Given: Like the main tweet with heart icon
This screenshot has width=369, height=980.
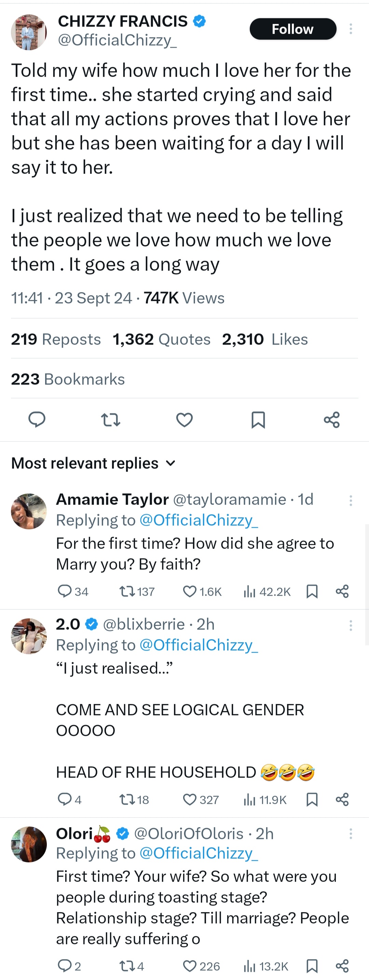Looking at the screenshot, I should pos(184,420).
